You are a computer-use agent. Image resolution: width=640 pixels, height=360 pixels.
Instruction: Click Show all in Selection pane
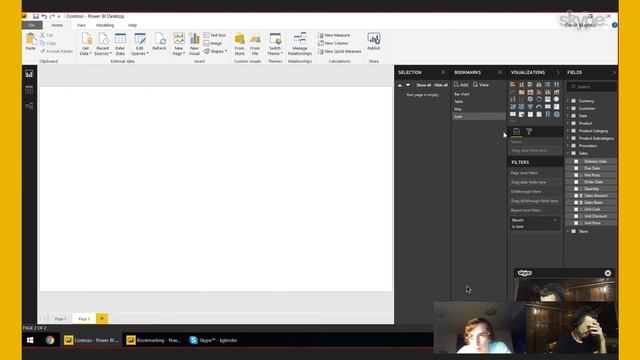click(x=423, y=85)
